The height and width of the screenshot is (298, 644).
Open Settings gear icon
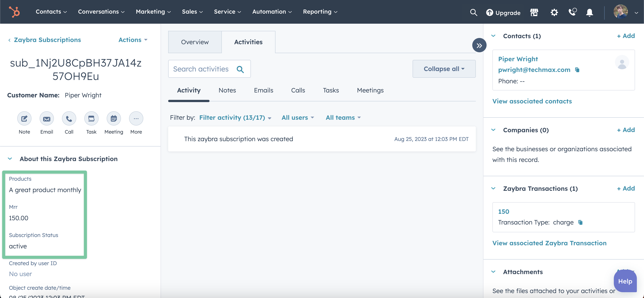click(554, 12)
